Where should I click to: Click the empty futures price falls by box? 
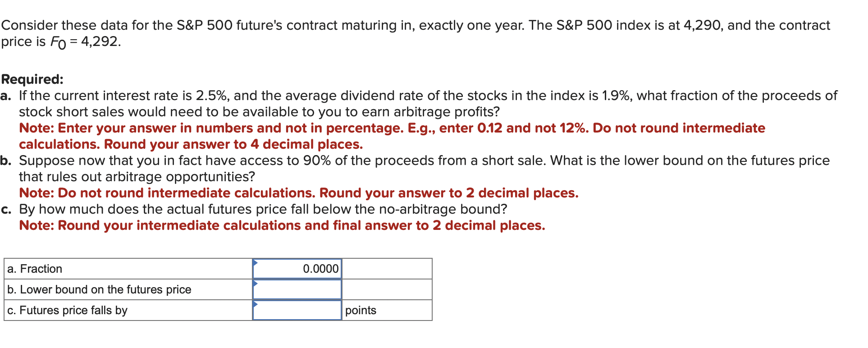[297, 310]
